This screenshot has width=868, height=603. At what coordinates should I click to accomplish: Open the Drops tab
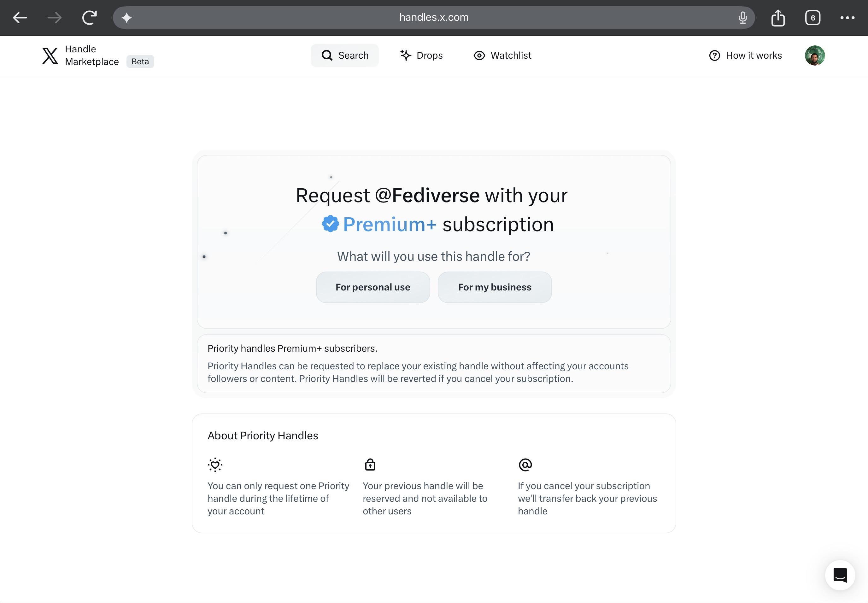421,56
